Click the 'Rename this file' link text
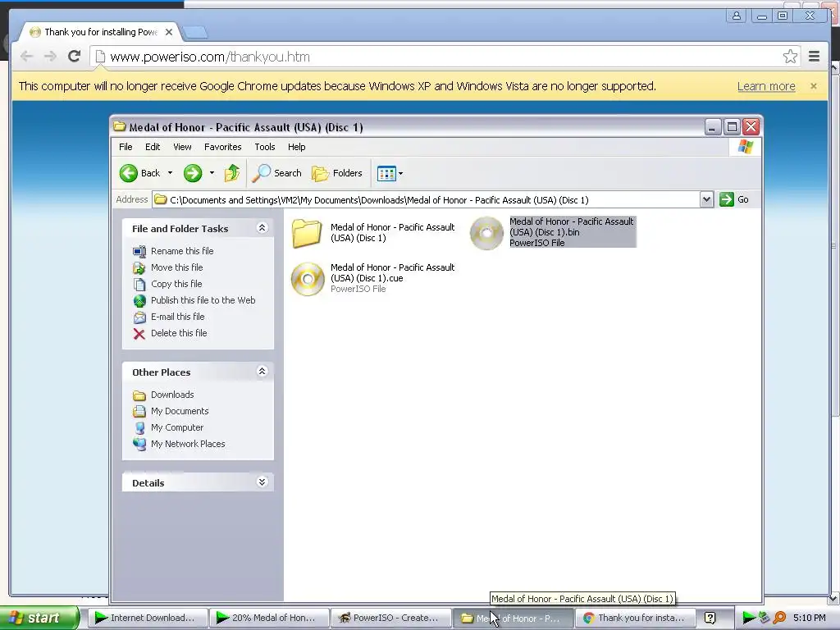This screenshot has height=630, width=840. tap(182, 251)
